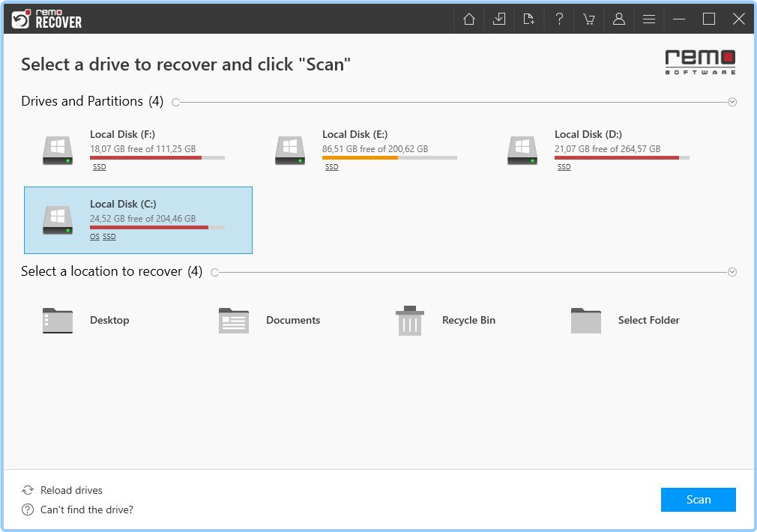This screenshot has height=532, width=757.
Task: Click "18,07 GB free of 111,25 GB" text
Action: (143, 148)
